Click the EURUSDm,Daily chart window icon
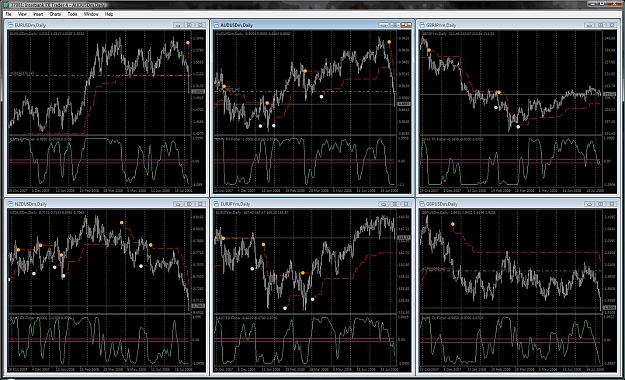 click(11, 25)
